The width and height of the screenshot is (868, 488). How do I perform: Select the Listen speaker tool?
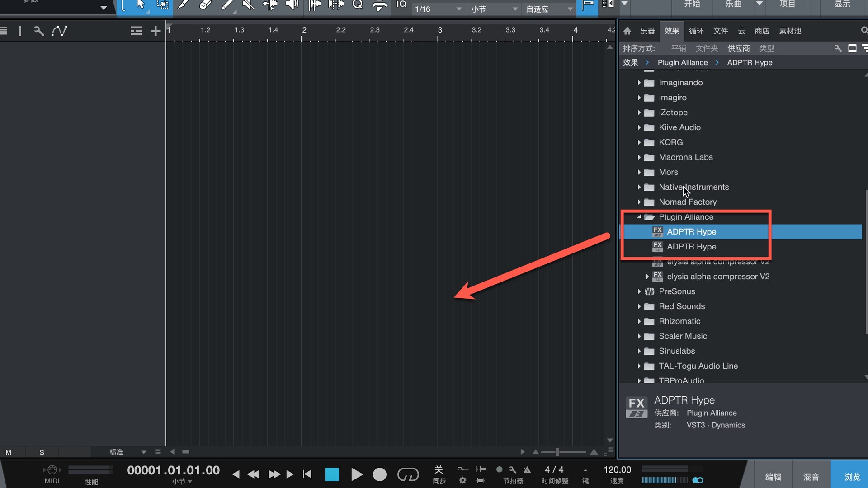click(292, 5)
